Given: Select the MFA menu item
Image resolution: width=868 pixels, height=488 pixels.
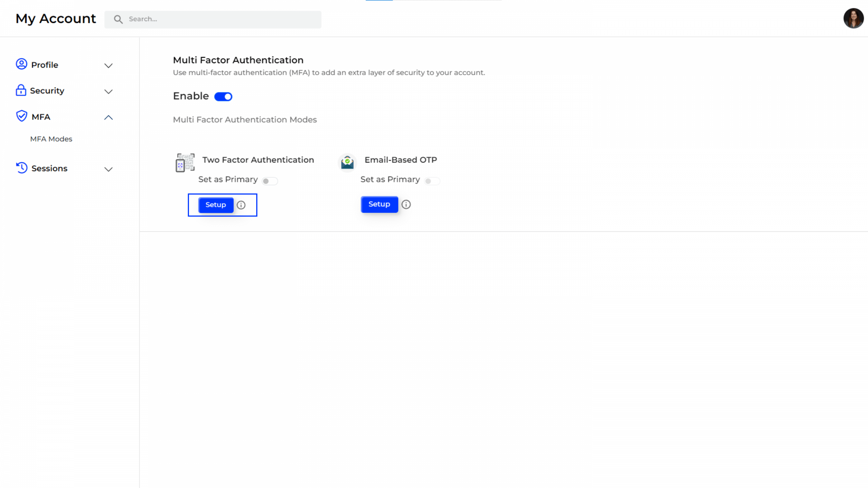Looking at the screenshot, I should pos(41,117).
